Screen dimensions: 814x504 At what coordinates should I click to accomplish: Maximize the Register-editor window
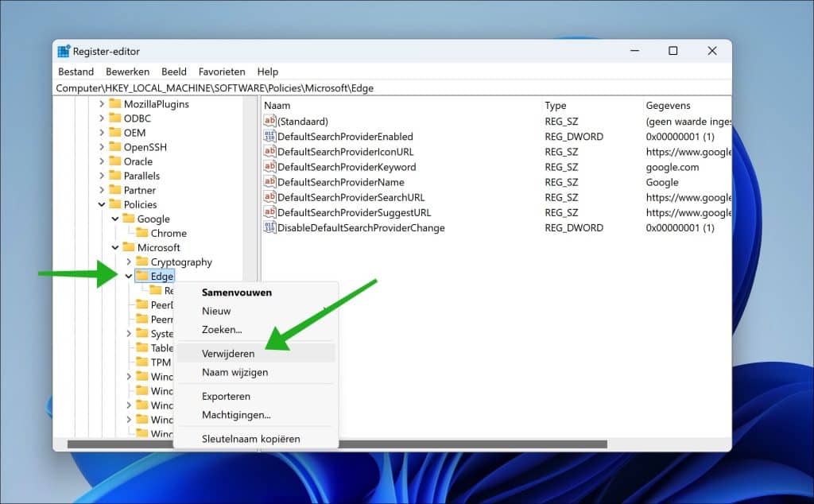pyautogui.click(x=673, y=51)
